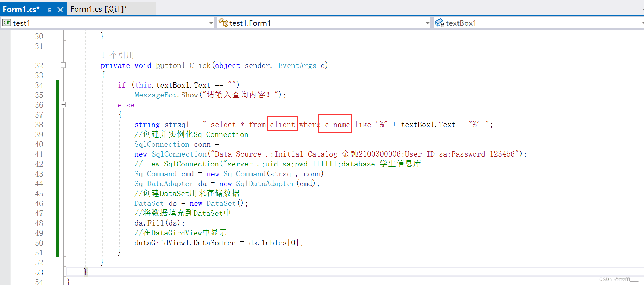Open the test1 project dropdown
Screen dimensions: 644x285
211,23
